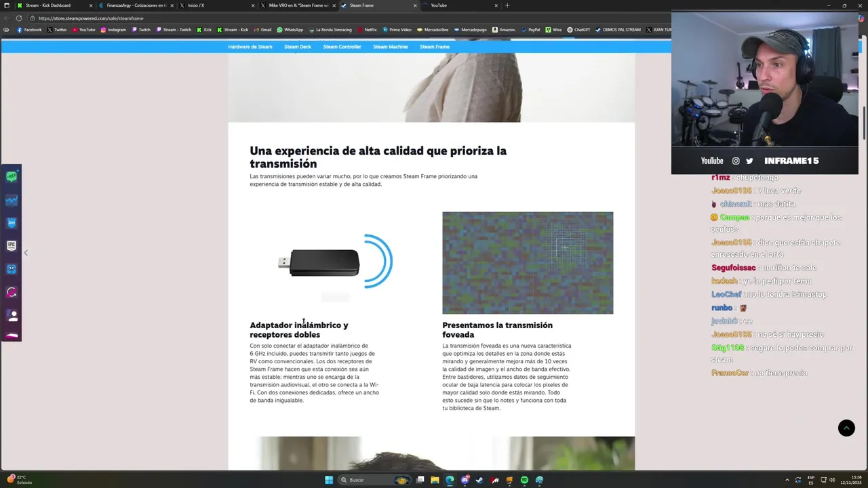The image size is (868, 488).
Task: Open the Netflix bookmark
Action: pyautogui.click(x=367, y=30)
